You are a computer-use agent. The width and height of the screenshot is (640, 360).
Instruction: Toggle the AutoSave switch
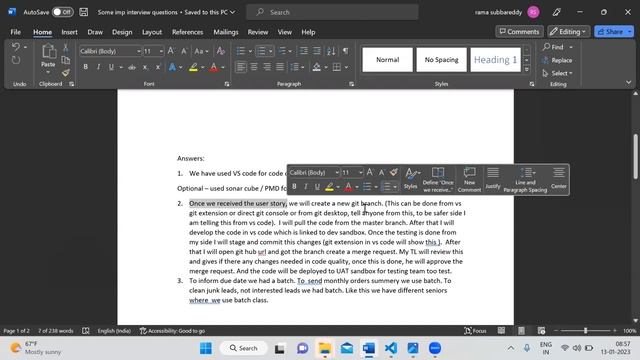point(62,12)
